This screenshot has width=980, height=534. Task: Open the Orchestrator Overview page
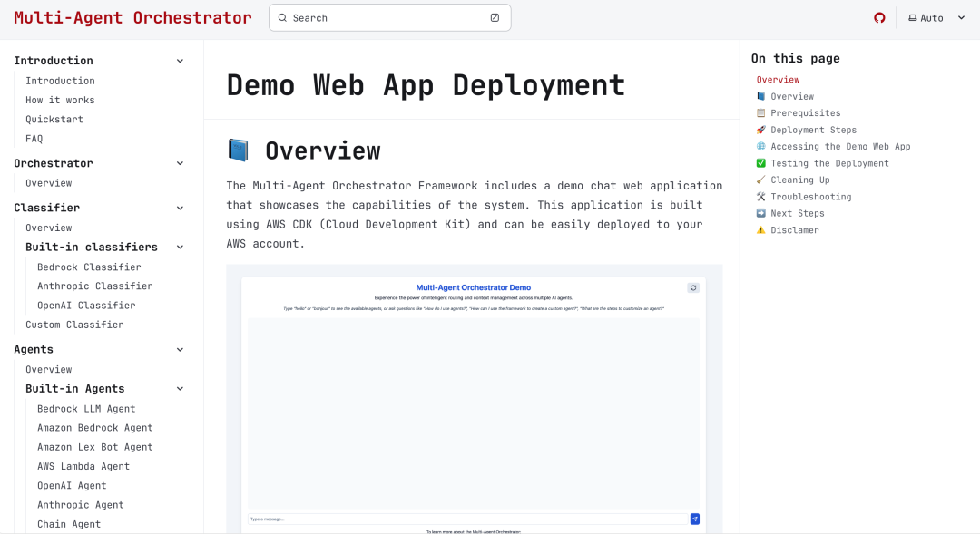[49, 183]
